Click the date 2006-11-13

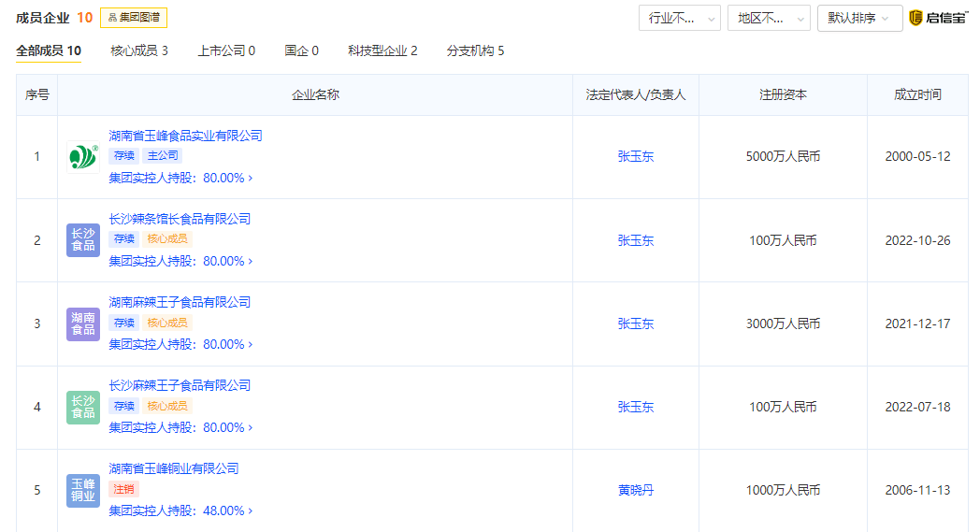(x=917, y=490)
